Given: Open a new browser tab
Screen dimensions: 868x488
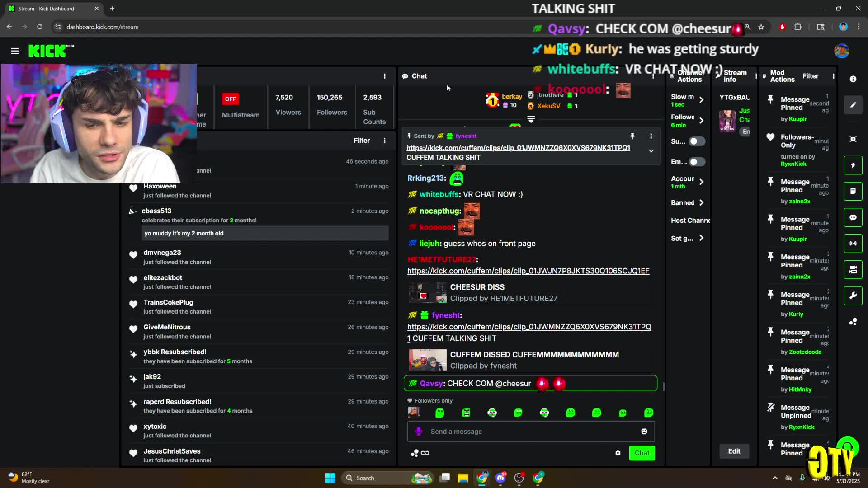Looking at the screenshot, I should (x=112, y=9).
